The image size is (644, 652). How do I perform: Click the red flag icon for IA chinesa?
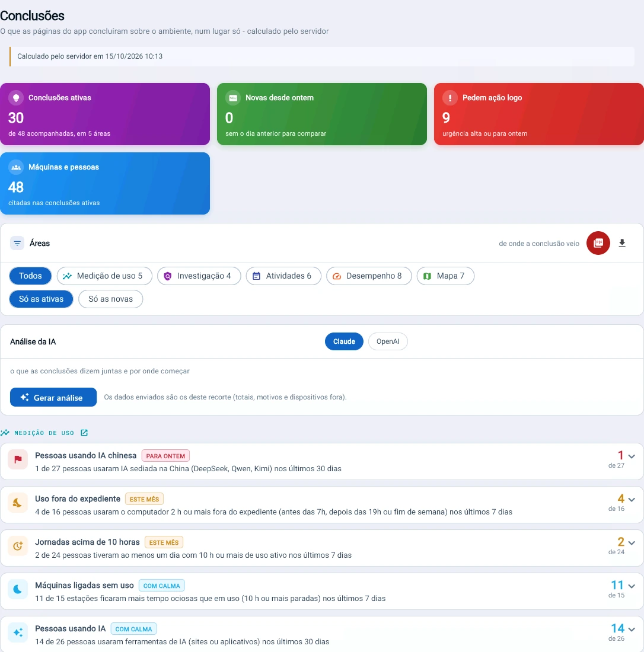coord(18,459)
